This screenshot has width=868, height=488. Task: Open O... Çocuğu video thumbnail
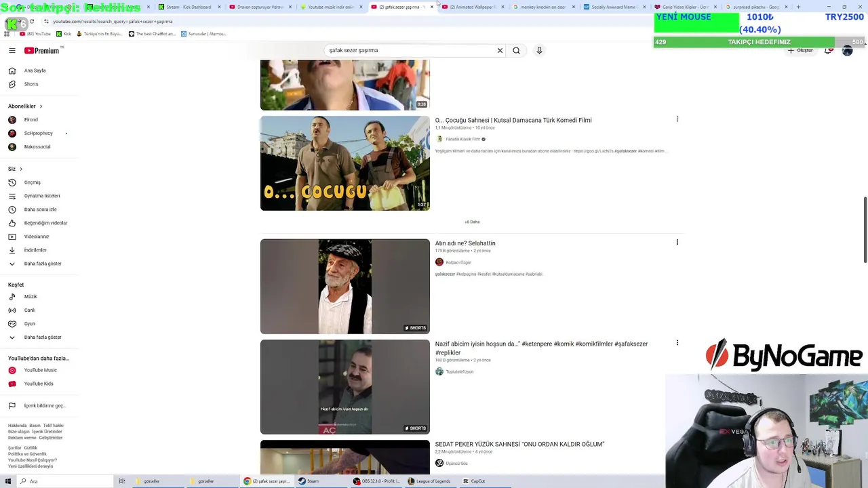[x=344, y=163]
